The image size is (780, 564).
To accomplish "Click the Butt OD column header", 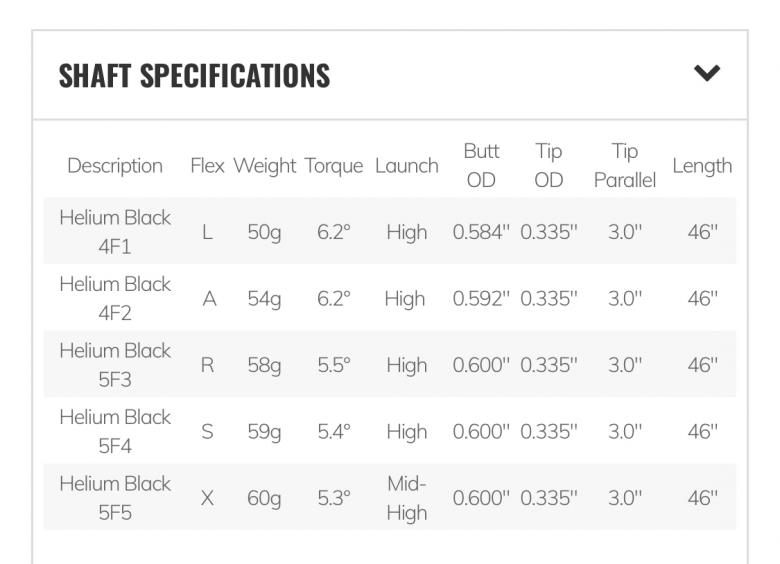I will tap(481, 166).
